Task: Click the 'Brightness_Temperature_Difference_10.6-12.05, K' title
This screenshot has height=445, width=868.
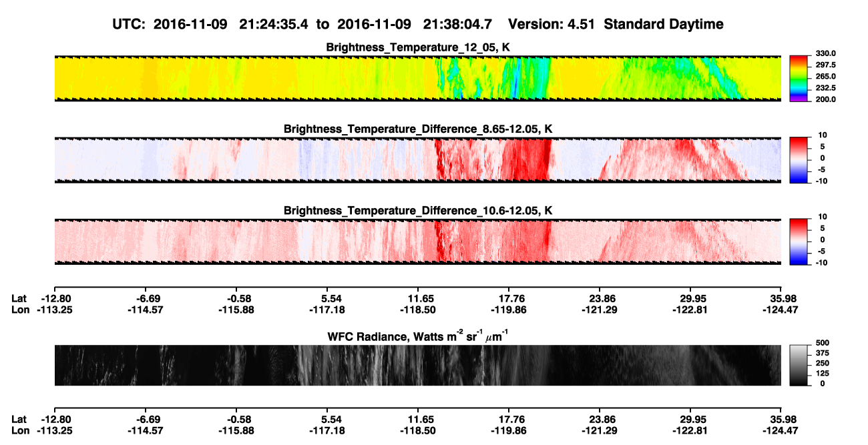Action: pyautogui.click(x=418, y=211)
